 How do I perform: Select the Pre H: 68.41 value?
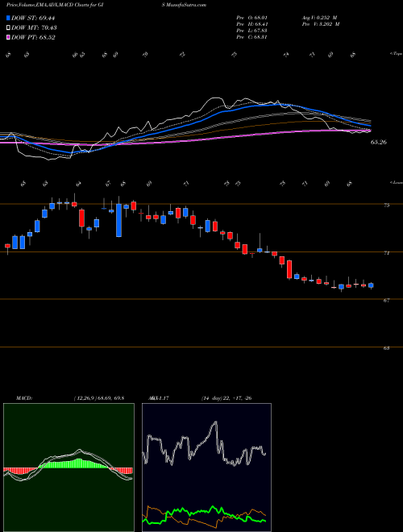tap(251, 24)
